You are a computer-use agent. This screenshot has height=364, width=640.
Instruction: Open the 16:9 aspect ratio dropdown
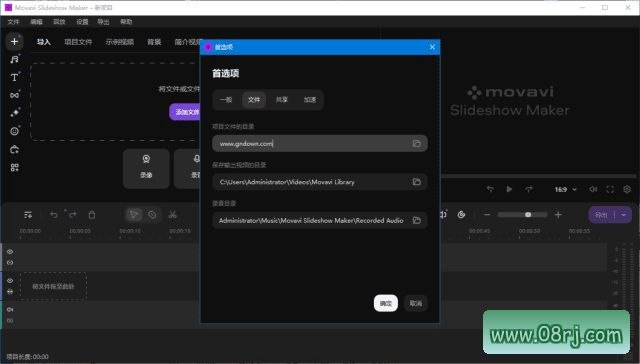click(x=566, y=189)
